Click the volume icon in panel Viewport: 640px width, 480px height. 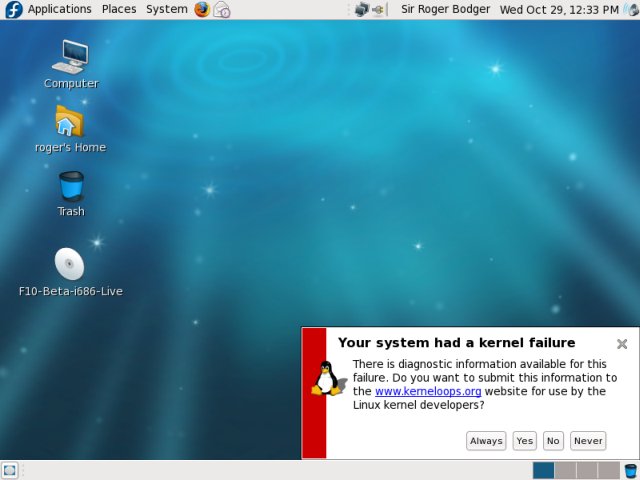click(x=631, y=10)
